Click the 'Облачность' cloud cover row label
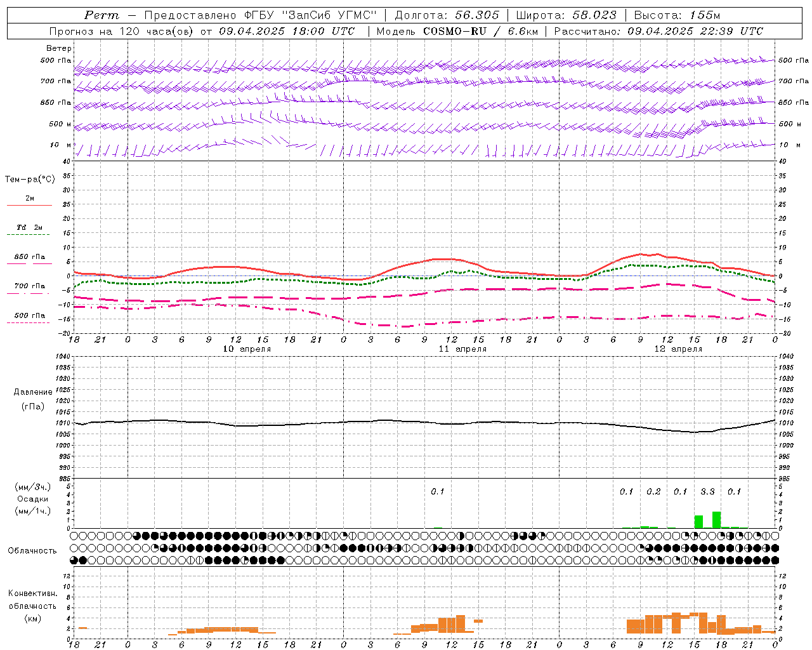The width and height of the screenshot is (812, 650). tap(32, 551)
